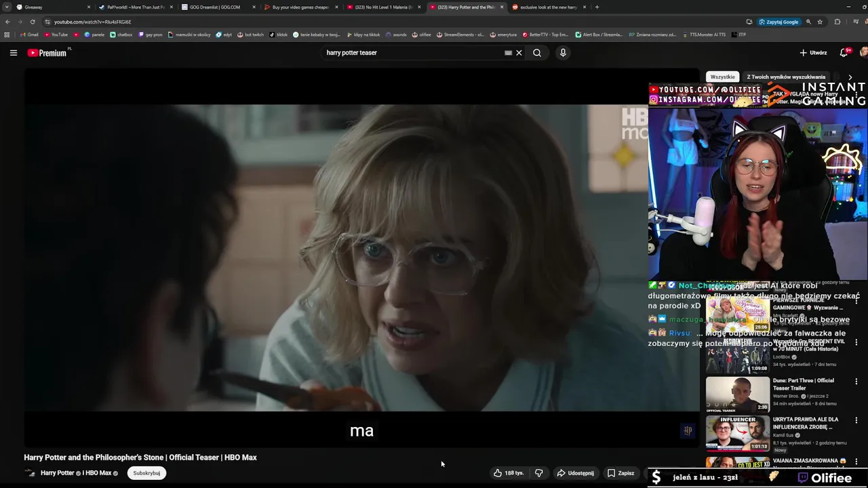Open the Harry Potter channel avatar
The width and height of the screenshot is (868, 488).
tap(31, 473)
